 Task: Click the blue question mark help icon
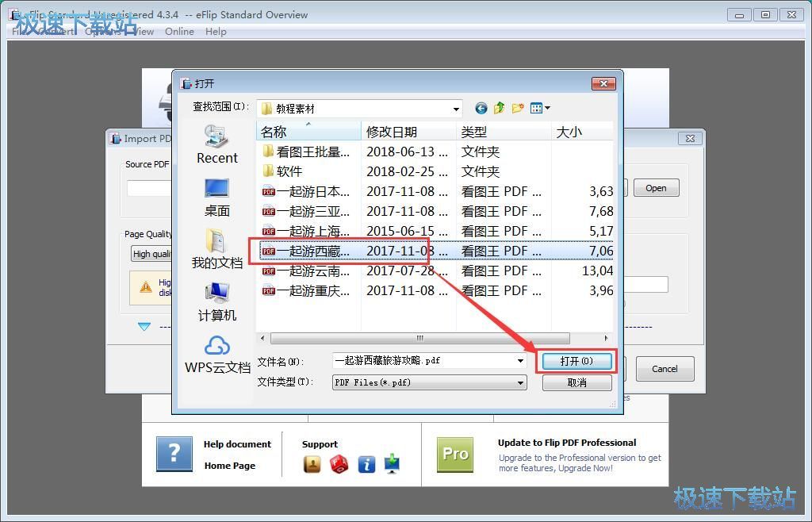point(174,454)
